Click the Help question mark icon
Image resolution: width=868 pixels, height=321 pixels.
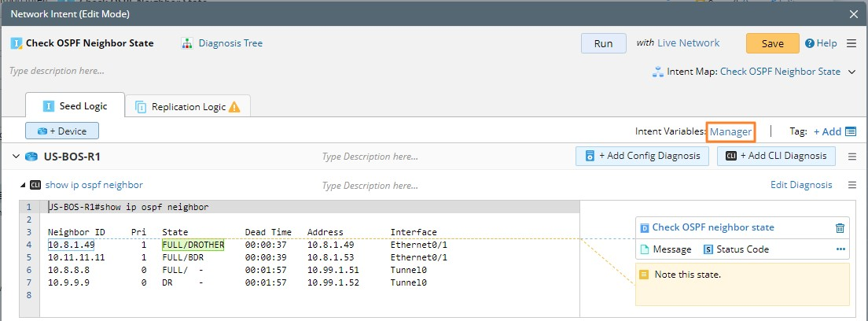pyautogui.click(x=809, y=44)
